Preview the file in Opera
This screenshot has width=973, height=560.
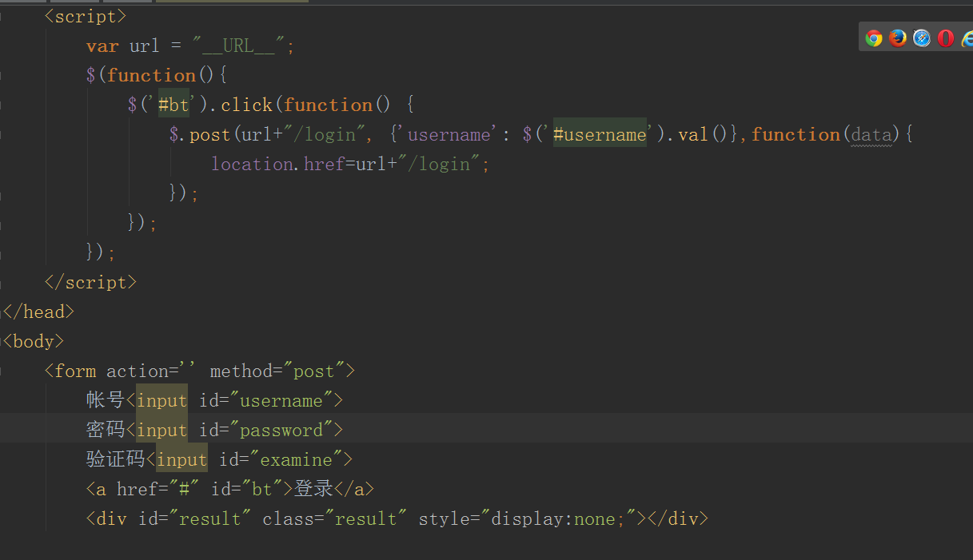946,38
